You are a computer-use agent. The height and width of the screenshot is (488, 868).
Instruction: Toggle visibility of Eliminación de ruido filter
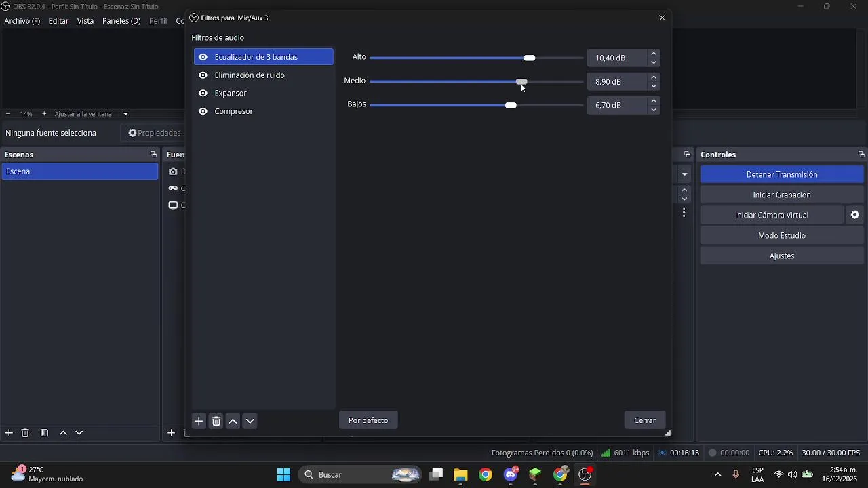point(203,75)
